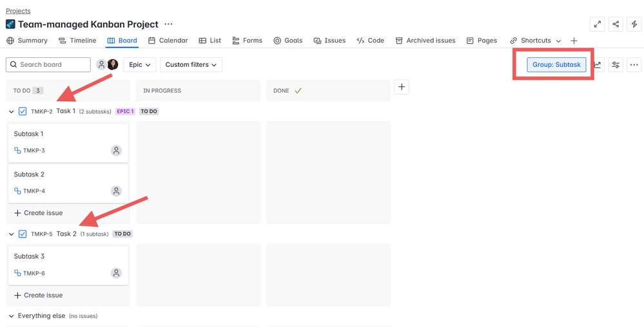Open board more options ellipsis

634,65
